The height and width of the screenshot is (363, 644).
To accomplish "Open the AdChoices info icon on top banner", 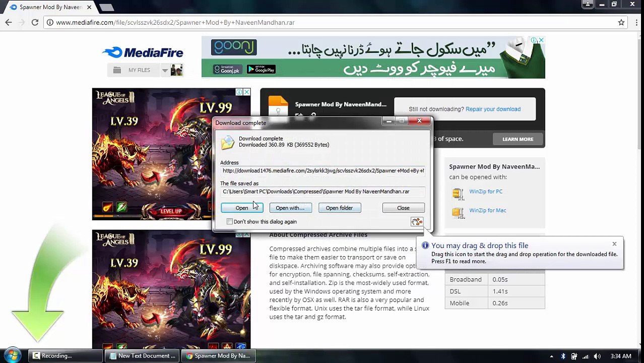I will click(x=534, y=40).
